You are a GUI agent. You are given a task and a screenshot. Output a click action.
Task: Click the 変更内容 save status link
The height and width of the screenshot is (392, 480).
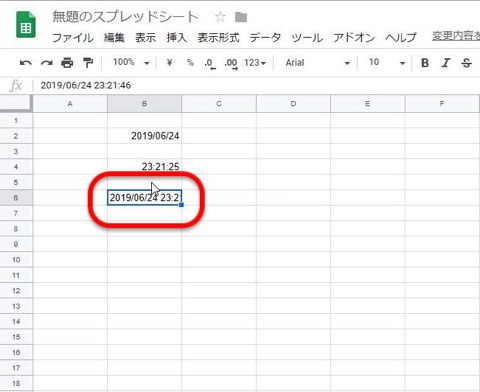pos(456,36)
